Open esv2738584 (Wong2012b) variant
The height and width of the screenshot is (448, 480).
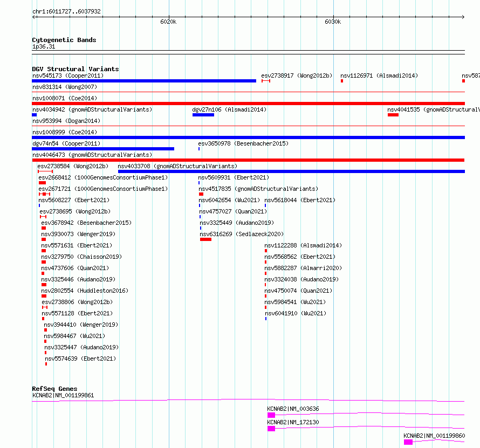click(73, 166)
